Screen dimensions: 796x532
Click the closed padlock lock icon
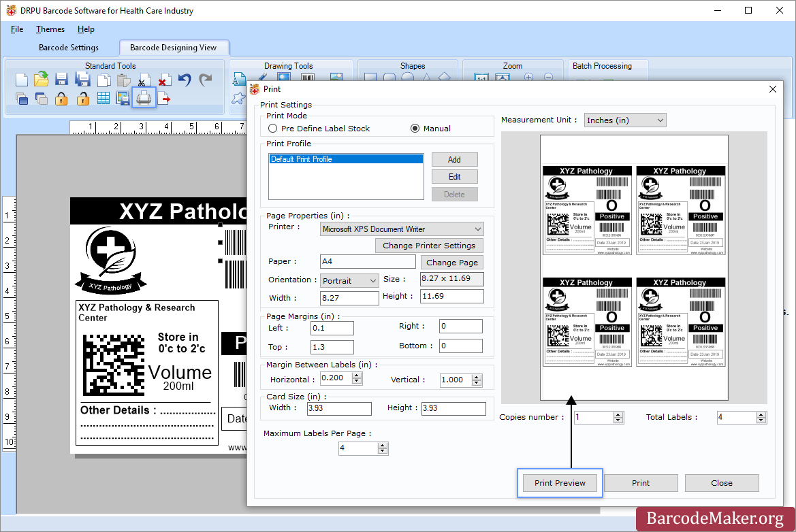(61, 99)
